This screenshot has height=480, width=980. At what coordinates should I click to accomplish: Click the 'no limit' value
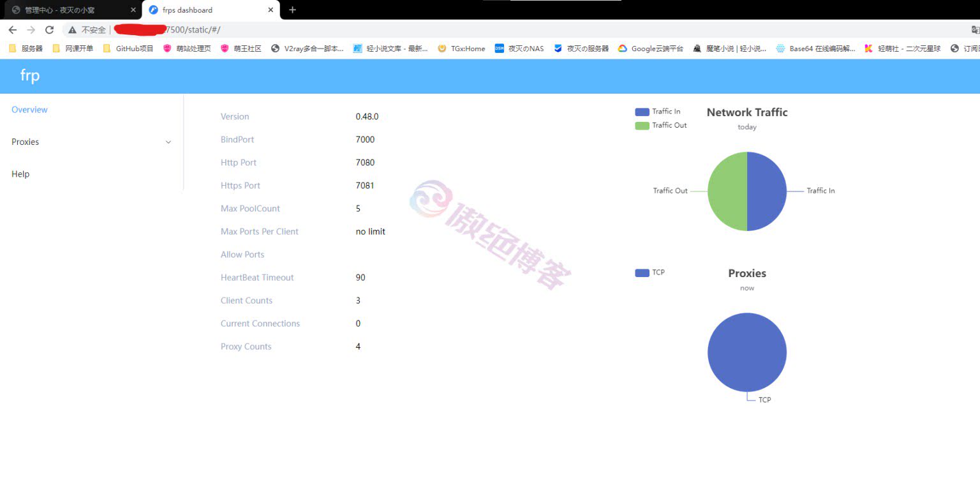tap(371, 231)
